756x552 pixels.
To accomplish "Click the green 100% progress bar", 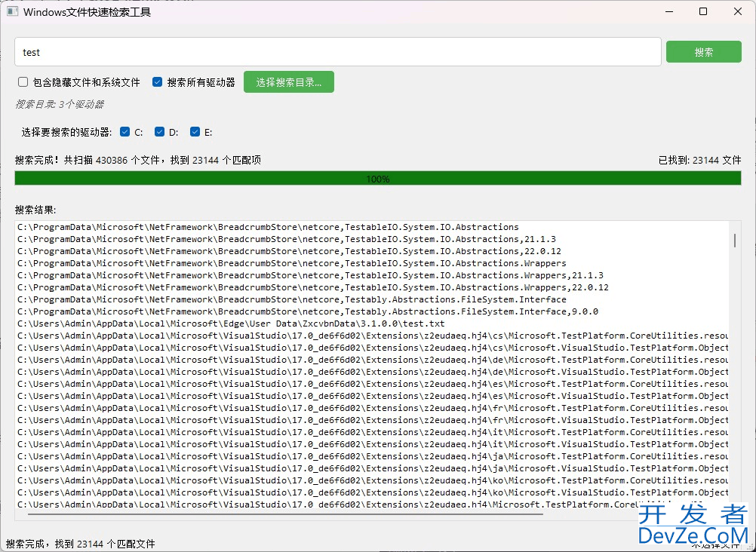I will tap(377, 179).
